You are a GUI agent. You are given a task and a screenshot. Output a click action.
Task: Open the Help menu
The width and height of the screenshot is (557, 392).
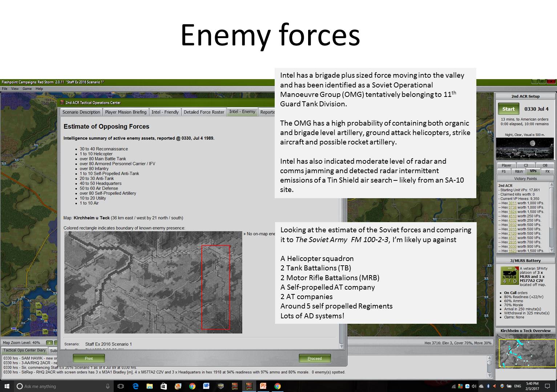coord(39,89)
